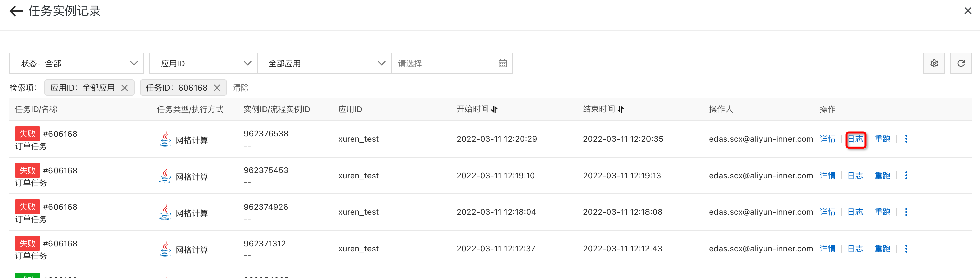This screenshot has height=278, width=980.
Task: Close the 任务实例记录 panel
Action: coord(968,11)
